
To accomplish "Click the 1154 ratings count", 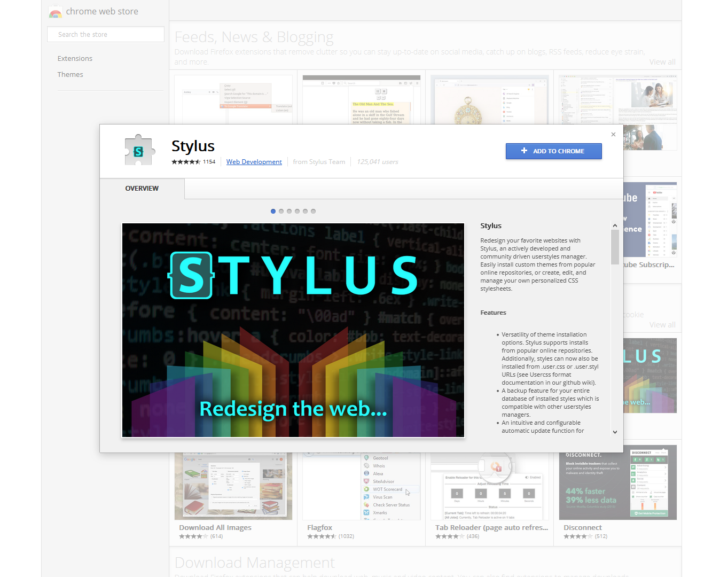I will click(x=209, y=162).
